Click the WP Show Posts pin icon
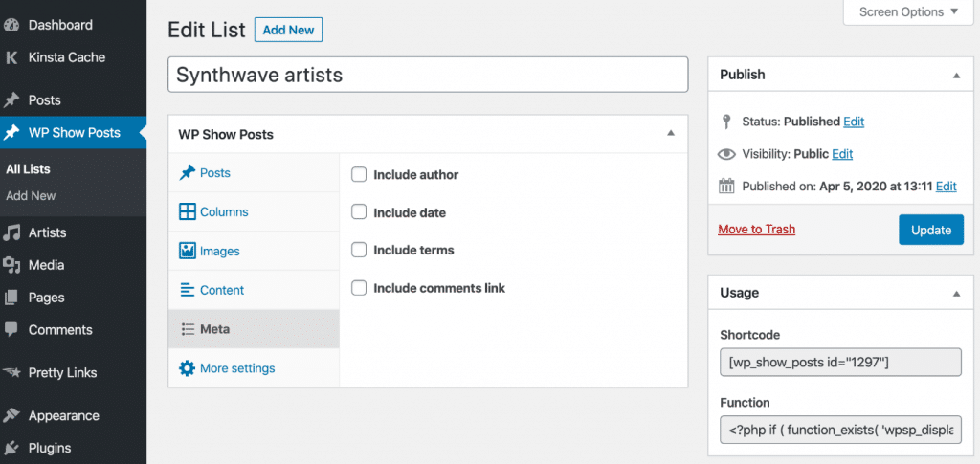The image size is (980, 464). point(11,132)
